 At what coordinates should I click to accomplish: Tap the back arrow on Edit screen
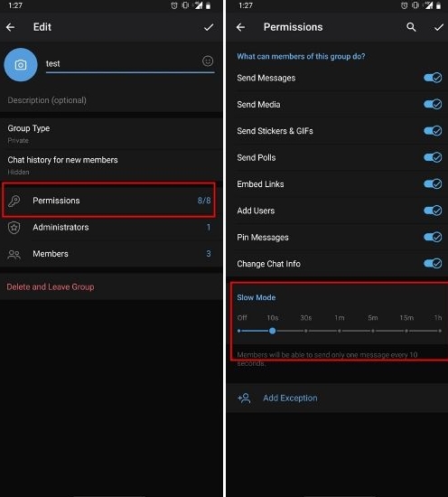(x=10, y=27)
